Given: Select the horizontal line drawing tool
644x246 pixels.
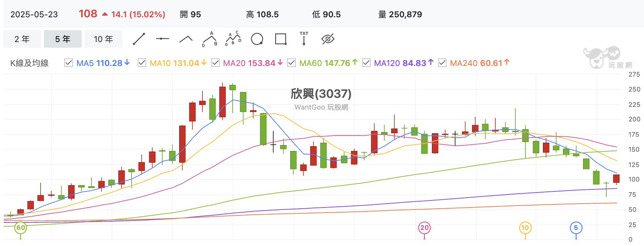Looking at the screenshot, I should pos(162,39).
